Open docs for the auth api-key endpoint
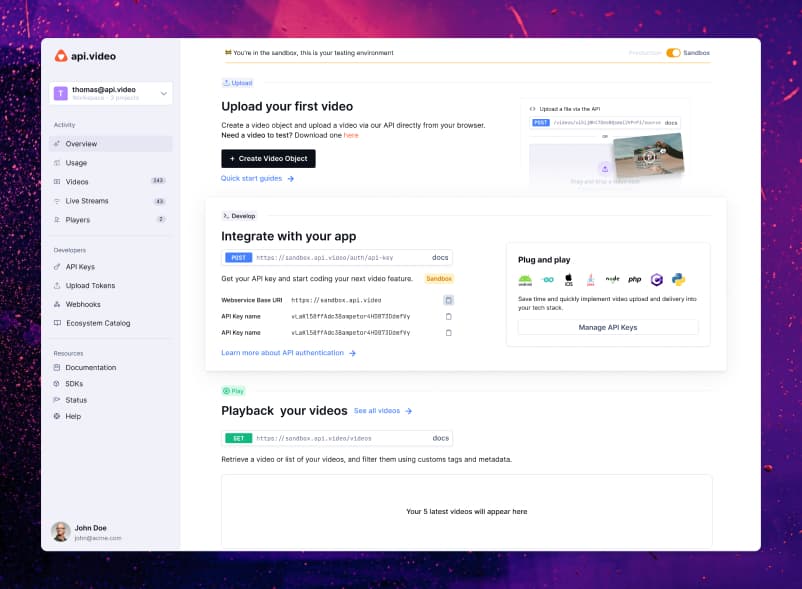This screenshot has width=802, height=589. tap(440, 258)
